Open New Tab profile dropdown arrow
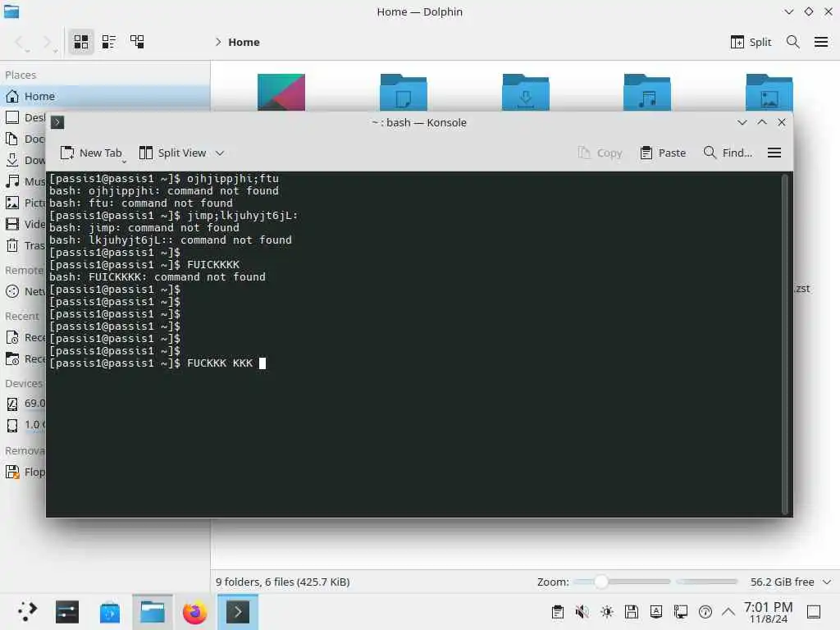The height and width of the screenshot is (630, 840). (x=124, y=161)
